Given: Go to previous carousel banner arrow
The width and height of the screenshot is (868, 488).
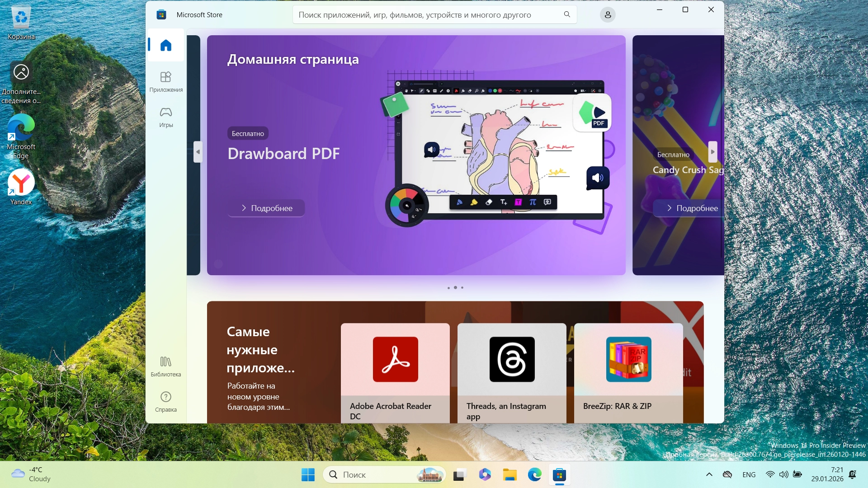Looking at the screenshot, I should pos(198,152).
